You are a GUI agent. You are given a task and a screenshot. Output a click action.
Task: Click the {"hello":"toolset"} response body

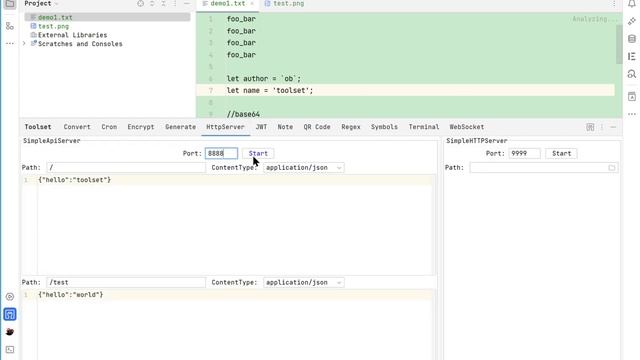[74, 180]
